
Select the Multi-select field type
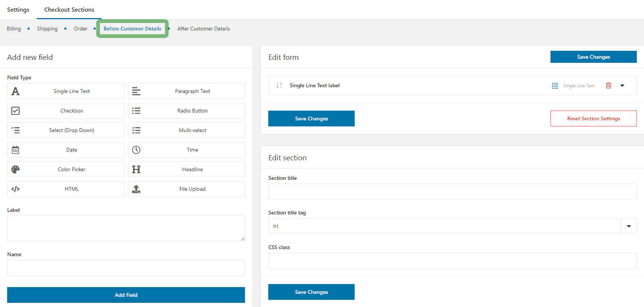click(186, 130)
